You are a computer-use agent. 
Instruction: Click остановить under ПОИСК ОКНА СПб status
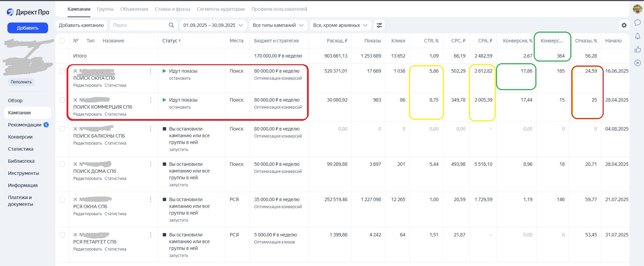pos(180,78)
